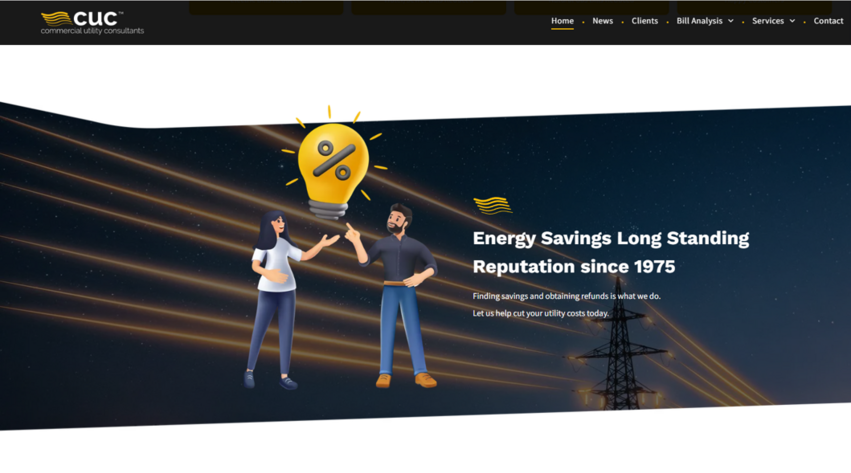Click the Energy Savings Long Standing headline
Image resolution: width=851 pixels, height=473 pixels.
[x=611, y=238]
